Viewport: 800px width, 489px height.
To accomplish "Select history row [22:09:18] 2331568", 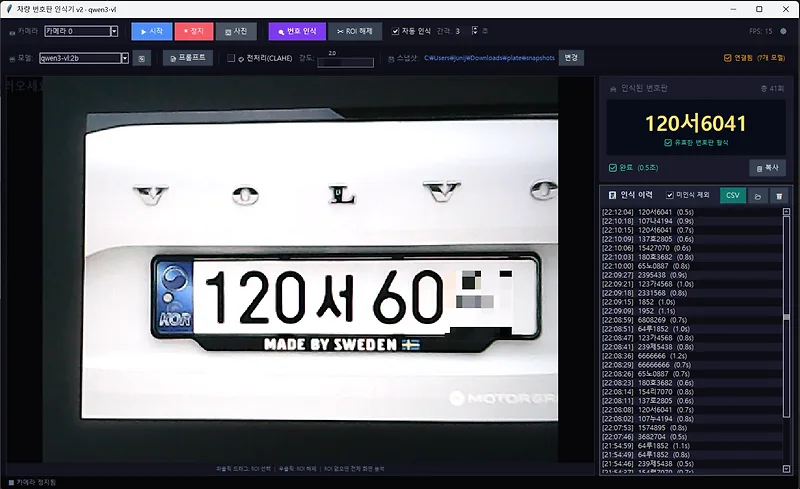I will pyautogui.click(x=691, y=293).
